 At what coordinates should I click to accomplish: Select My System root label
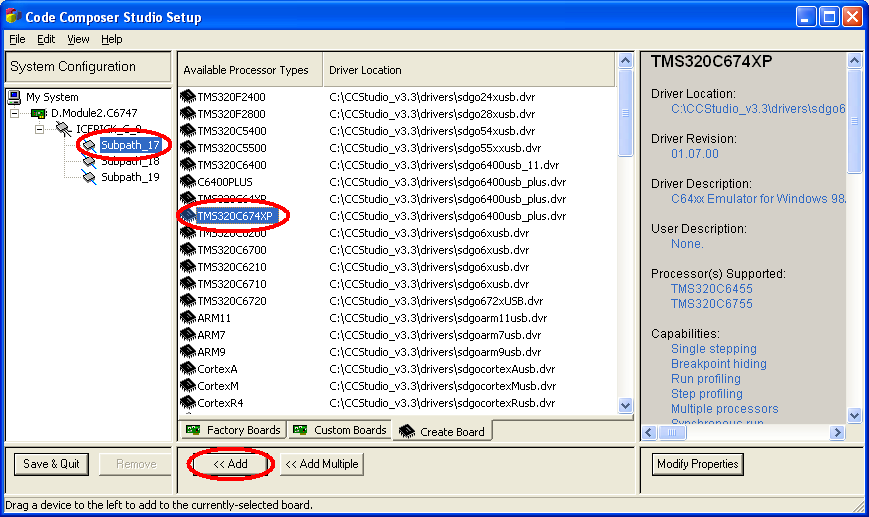point(52,98)
